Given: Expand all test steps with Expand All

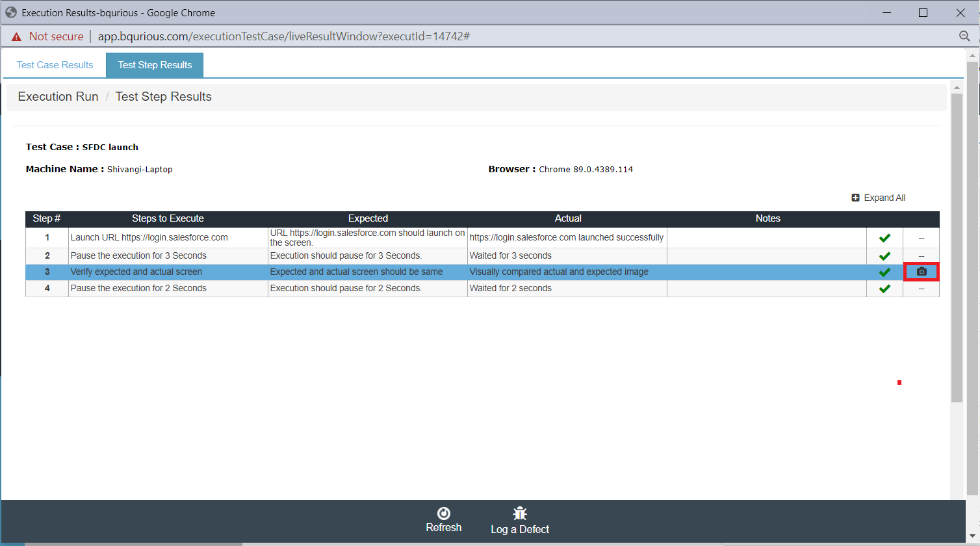Looking at the screenshot, I should coord(879,198).
